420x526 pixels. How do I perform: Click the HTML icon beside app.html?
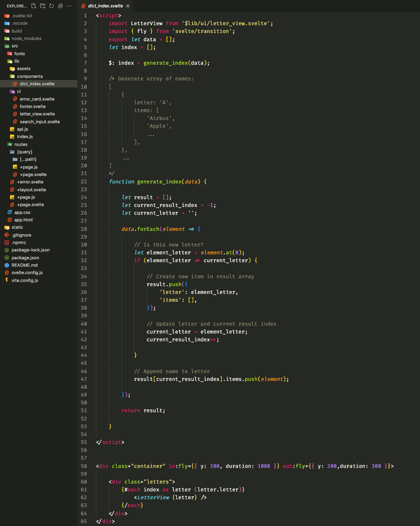point(9,220)
